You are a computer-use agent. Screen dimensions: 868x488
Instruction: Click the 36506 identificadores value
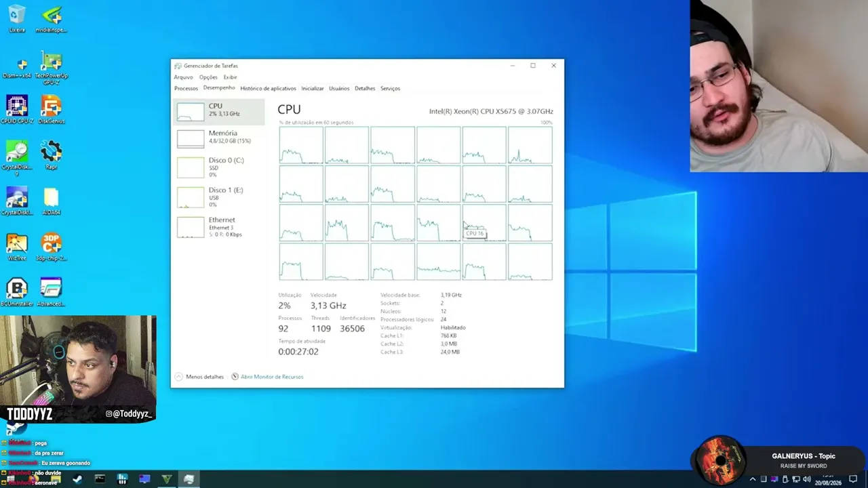pos(352,329)
